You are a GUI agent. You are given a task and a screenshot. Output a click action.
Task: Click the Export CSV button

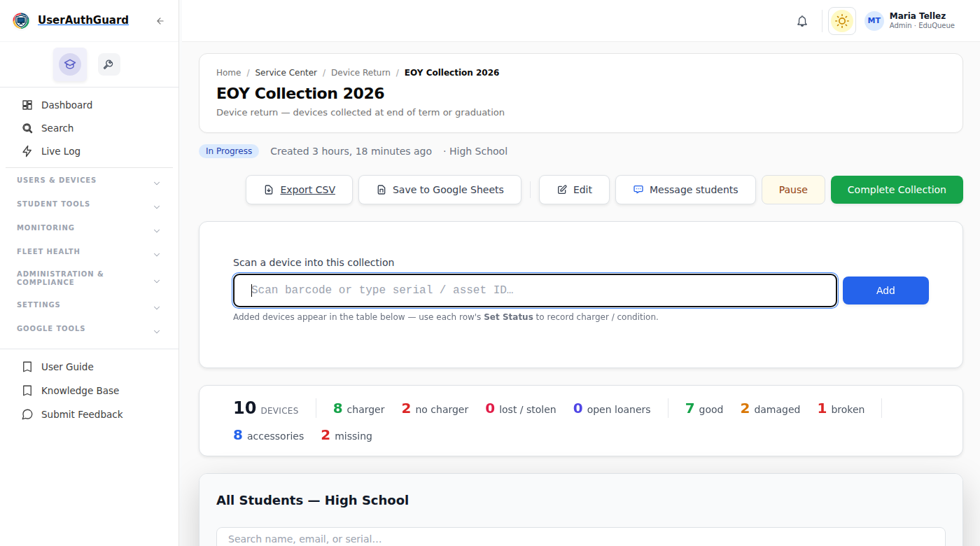click(300, 190)
